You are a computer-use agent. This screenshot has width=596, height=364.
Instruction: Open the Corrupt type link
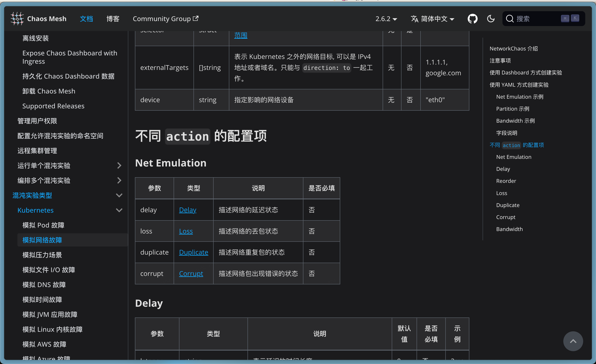[x=191, y=273]
